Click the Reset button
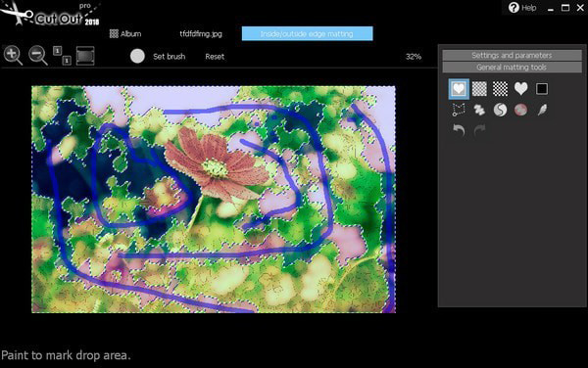 pos(215,57)
